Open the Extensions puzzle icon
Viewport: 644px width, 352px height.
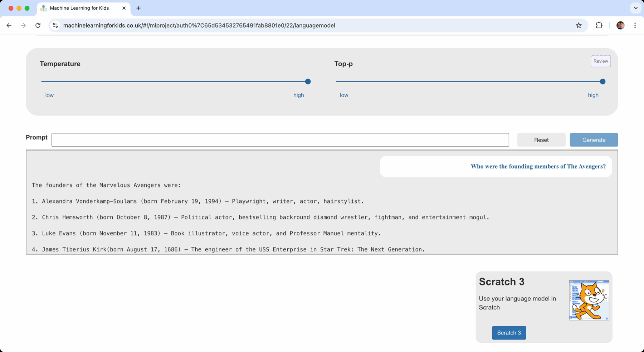(599, 25)
